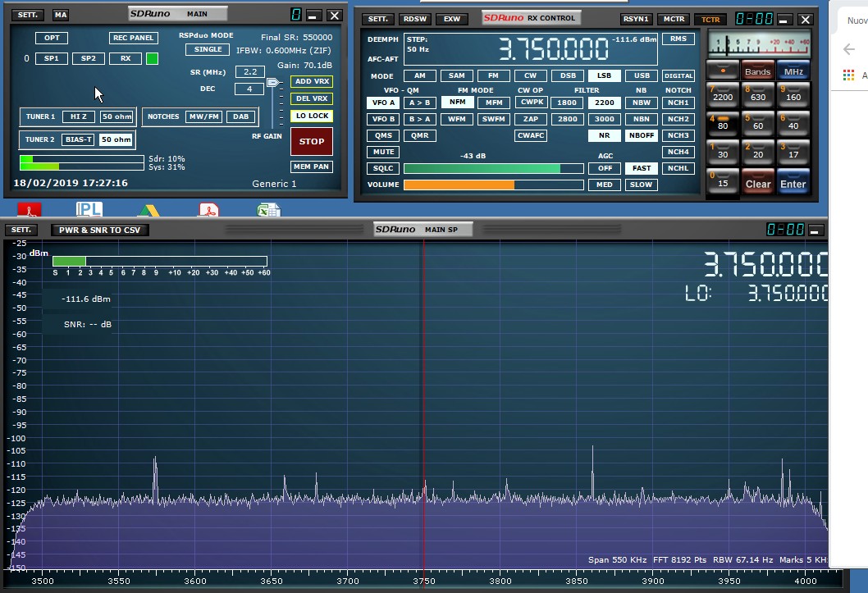Screen dimensions: 868x593
Task: Click the keypad Clear key
Action: click(x=758, y=181)
